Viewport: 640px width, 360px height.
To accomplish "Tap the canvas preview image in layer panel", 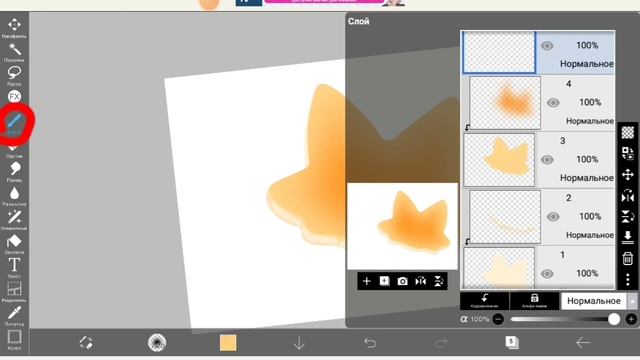I will 402,226.
